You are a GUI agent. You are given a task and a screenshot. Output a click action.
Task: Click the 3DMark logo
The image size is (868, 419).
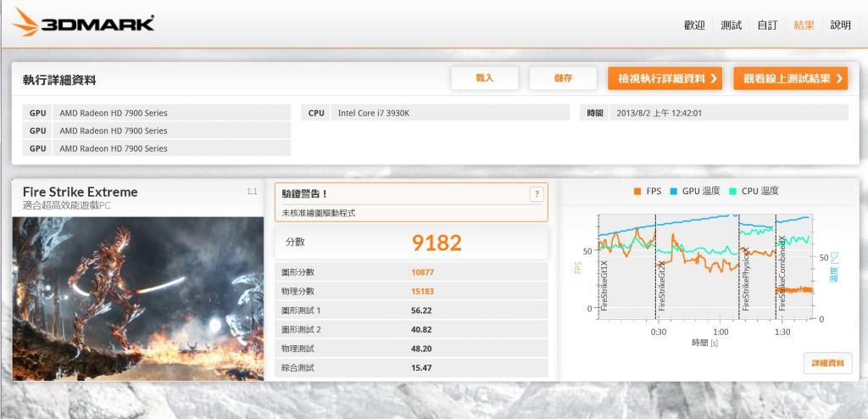point(83,22)
